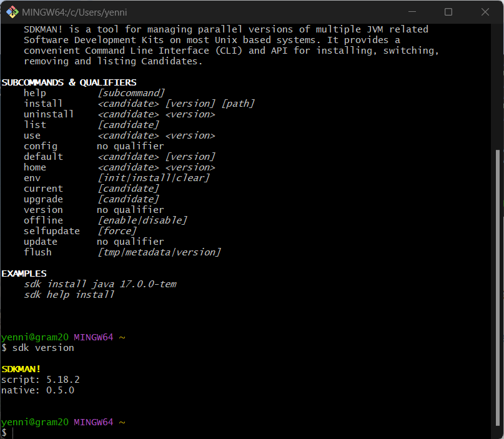Click the 'flush' subcommand text
This screenshot has width=504, height=439.
(x=37, y=252)
